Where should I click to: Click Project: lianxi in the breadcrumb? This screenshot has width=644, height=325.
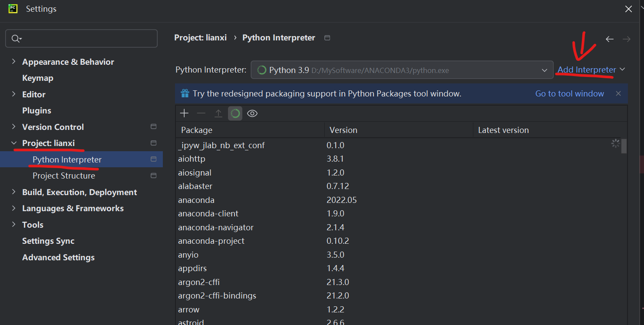[200, 38]
